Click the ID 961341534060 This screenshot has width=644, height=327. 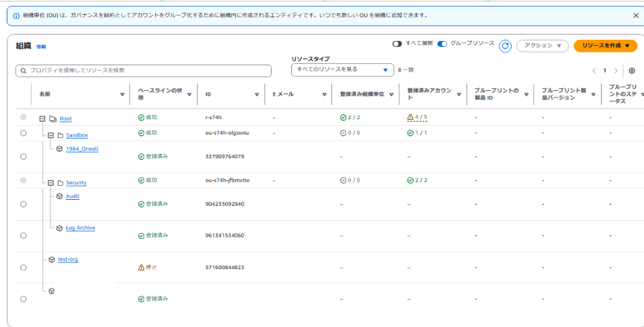(x=225, y=235)
